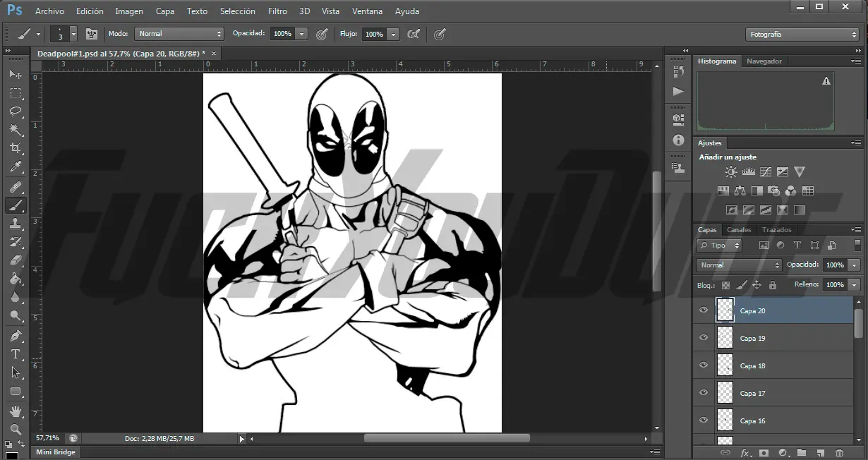The image size is (868, 460).
Task: Switch to the Navegador panel tab
Action: coord(764,61)
